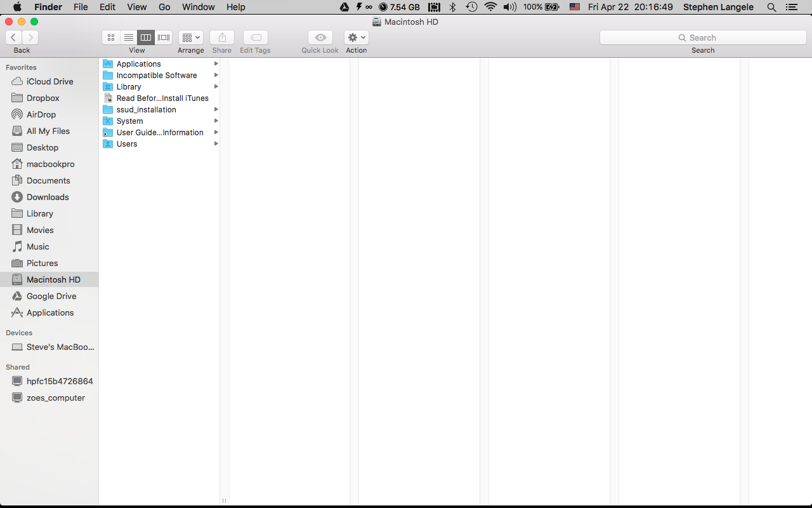Open Pictures in the sidebar
This screenshot has height=508, width=812.
pyautogui.click(x=49, y=263)
